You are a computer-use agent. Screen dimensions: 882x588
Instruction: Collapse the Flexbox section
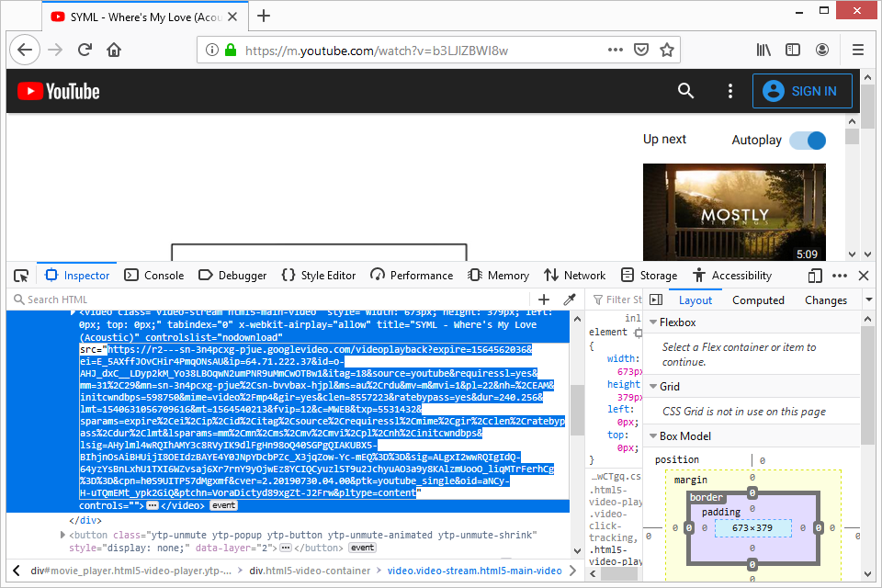(x=651, y=322)
